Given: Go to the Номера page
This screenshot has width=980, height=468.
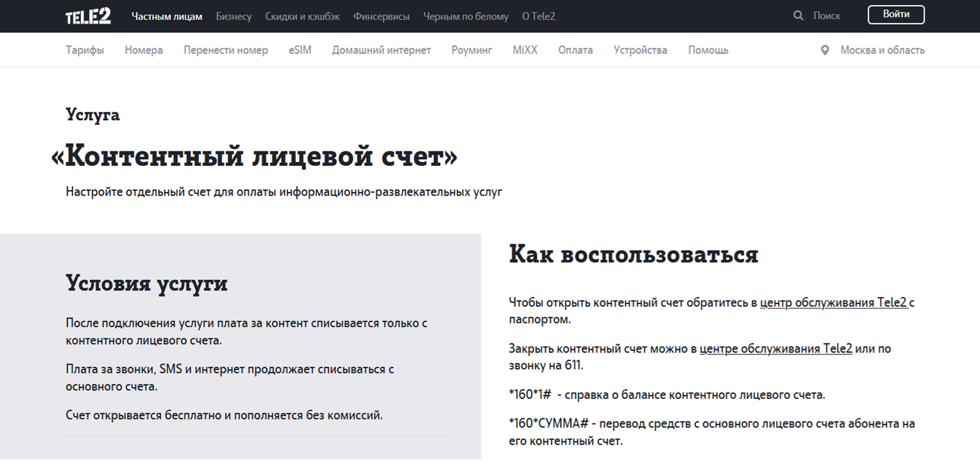Looking at the screenshot, I should pyautogui.click(x=144, y=50).
